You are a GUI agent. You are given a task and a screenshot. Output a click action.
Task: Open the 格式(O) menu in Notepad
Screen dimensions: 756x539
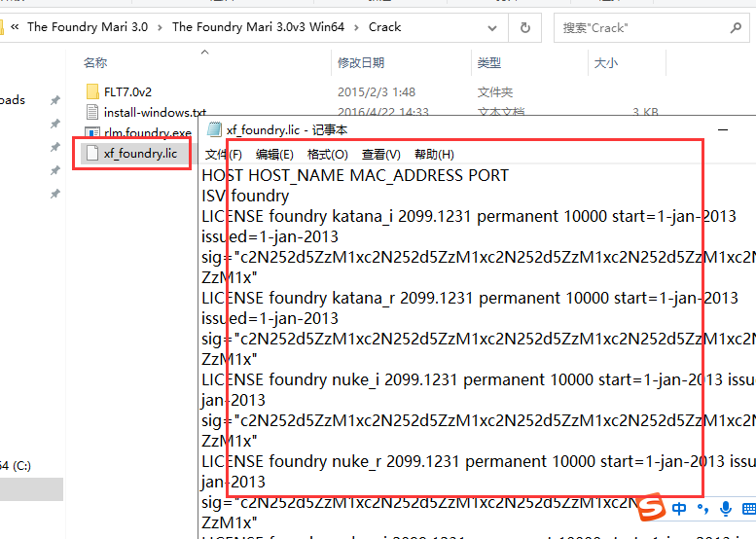point(327,155)
